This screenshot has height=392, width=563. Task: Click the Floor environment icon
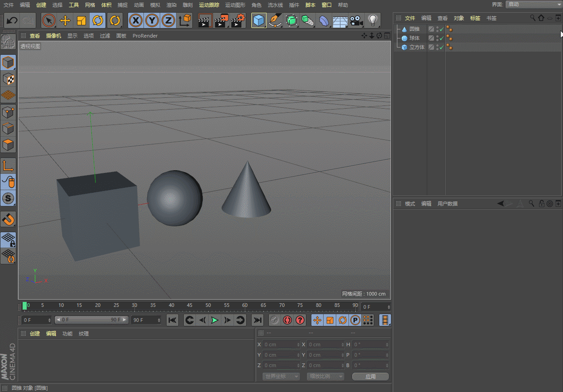pos(340,20)
